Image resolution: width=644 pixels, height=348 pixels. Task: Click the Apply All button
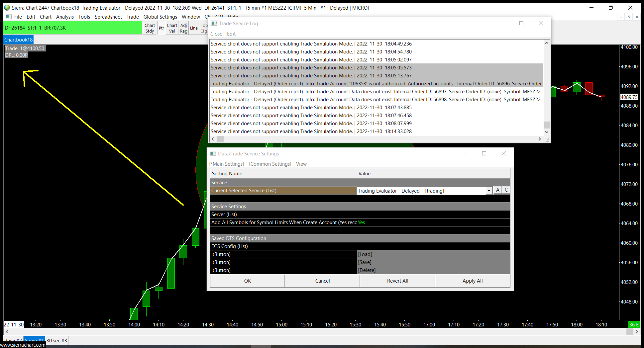click(473, 281)
